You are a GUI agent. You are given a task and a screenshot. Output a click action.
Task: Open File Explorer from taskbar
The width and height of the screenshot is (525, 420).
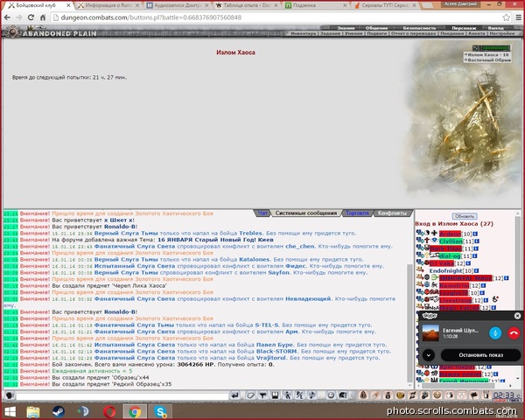(33, 411)
